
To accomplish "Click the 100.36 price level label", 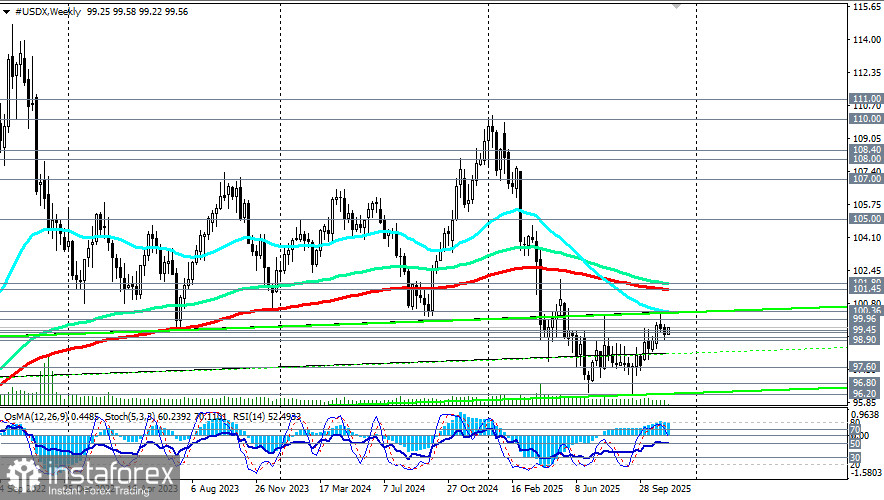I will click(x=866, y=311).
